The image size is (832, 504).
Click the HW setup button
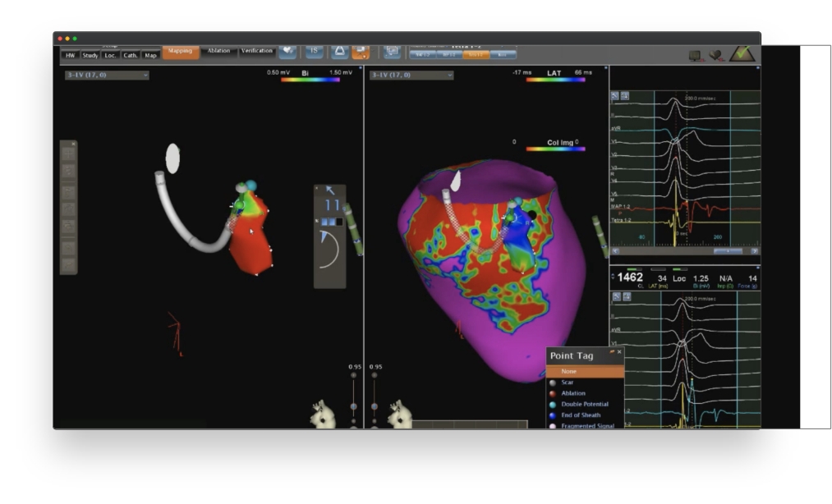[70, 55]
